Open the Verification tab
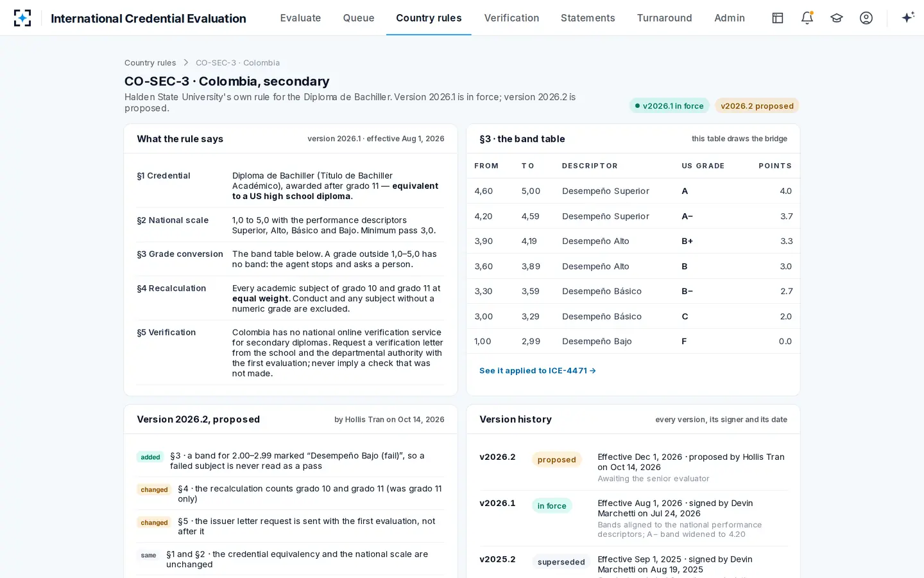 tap(511, 18)
